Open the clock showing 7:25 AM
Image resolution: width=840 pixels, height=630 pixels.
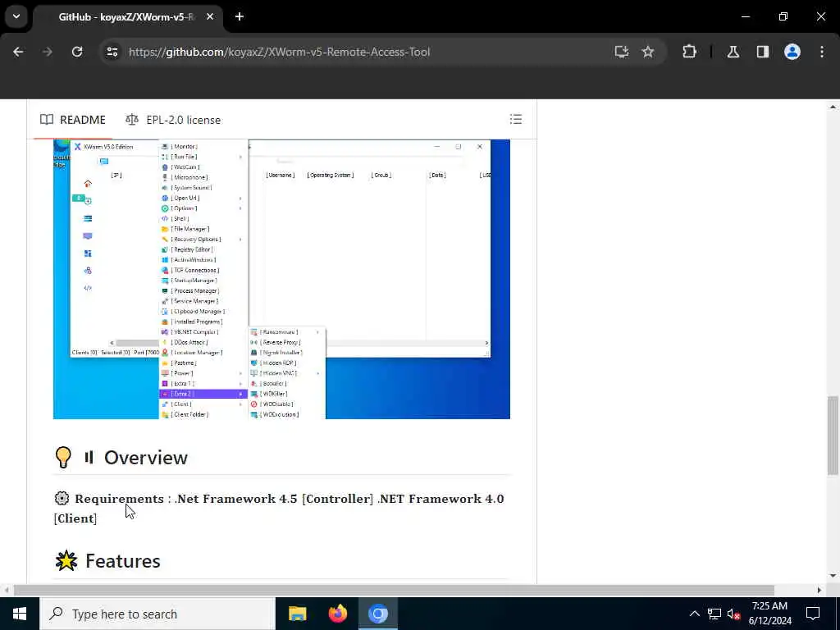point(769,614)
